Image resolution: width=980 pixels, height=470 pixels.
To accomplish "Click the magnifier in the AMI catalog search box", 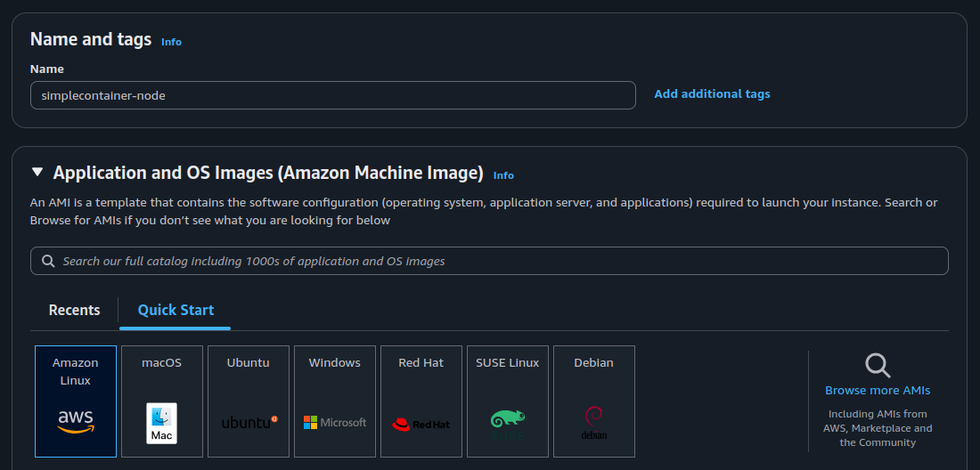I will click(x=48, y=261).
